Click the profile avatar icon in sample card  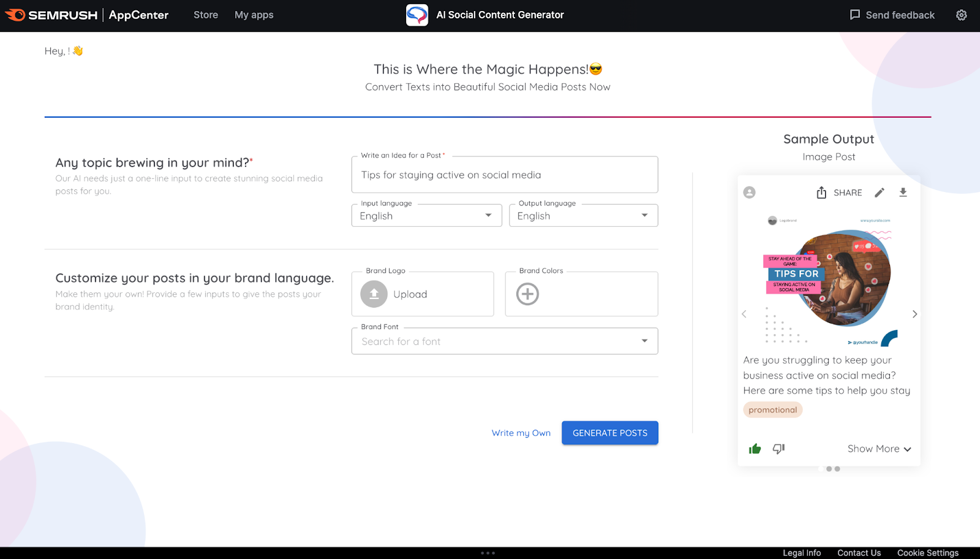click(x=749, y=192)
